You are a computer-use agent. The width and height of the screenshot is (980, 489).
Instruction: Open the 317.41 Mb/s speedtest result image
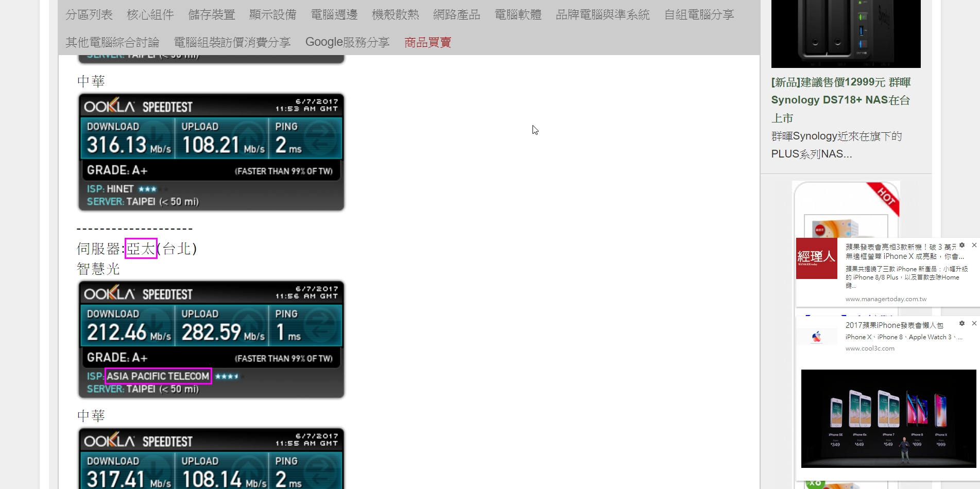coord(211,458)
